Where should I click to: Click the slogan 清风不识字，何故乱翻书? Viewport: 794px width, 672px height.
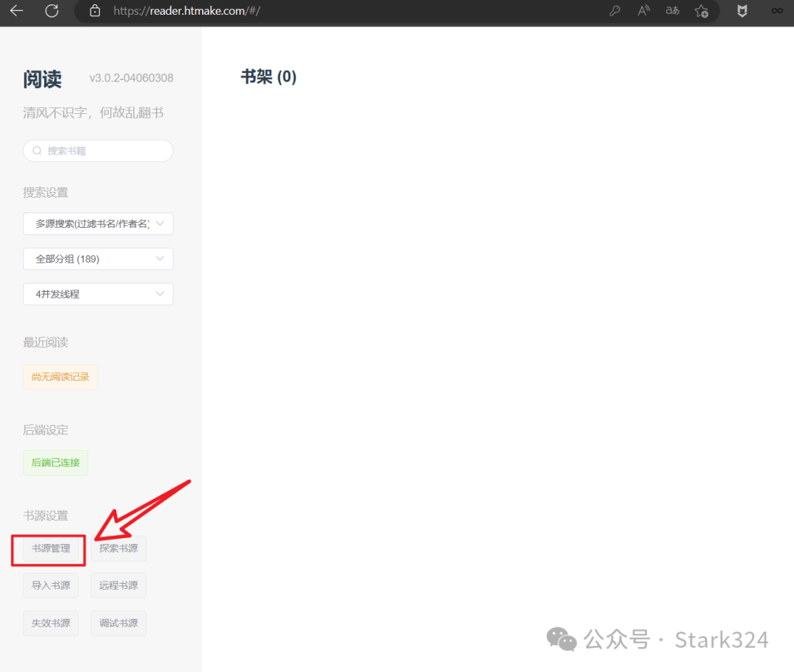click(93, 112)
